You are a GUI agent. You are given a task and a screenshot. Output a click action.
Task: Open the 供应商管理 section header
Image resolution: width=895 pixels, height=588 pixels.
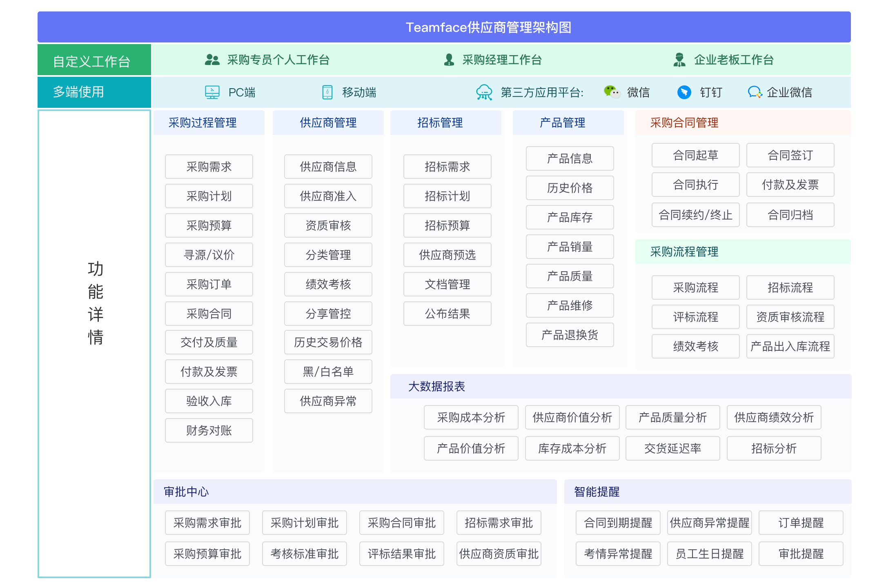point(328,122)
